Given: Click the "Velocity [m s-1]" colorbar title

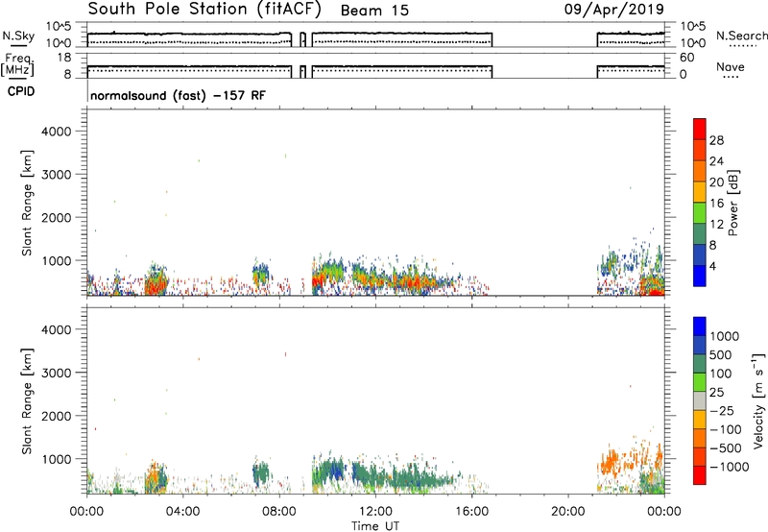Looking at the screenshot, I should pyautogui.click(x=758, y=400).
